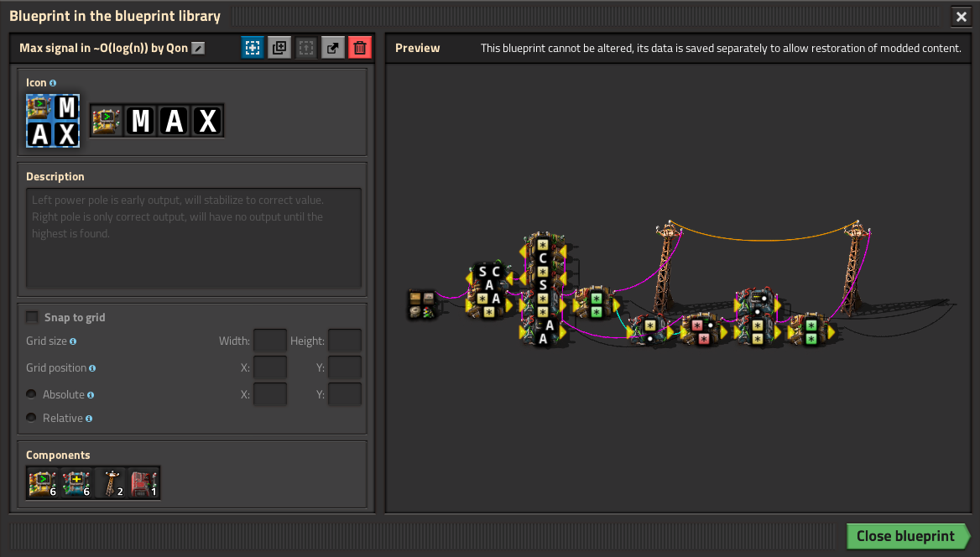Click the Close blueprint button

point(908,536)
